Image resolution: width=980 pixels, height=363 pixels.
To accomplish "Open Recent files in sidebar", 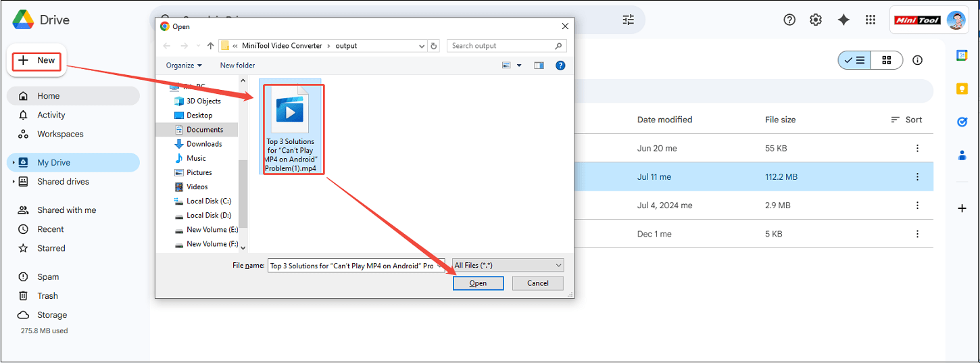I will (73, 229).
